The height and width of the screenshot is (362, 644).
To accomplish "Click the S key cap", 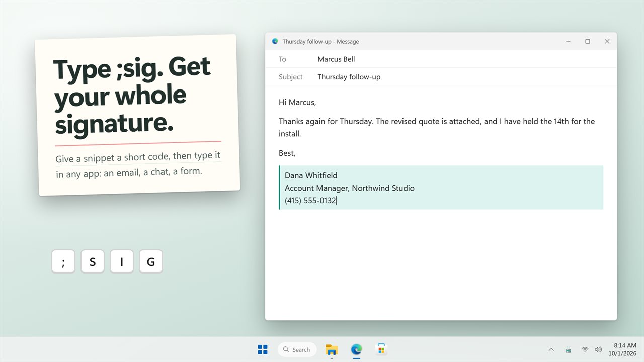I will [x=93, y=261].
